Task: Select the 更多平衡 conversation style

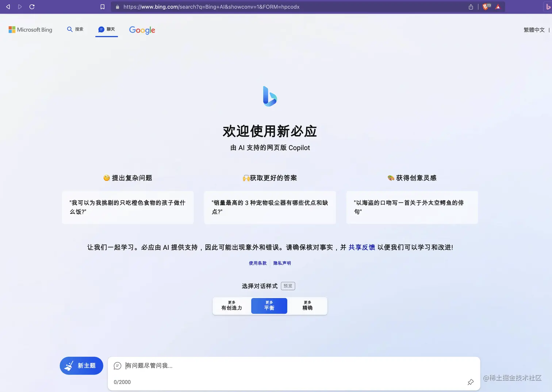Action: [x=269, y=306]
